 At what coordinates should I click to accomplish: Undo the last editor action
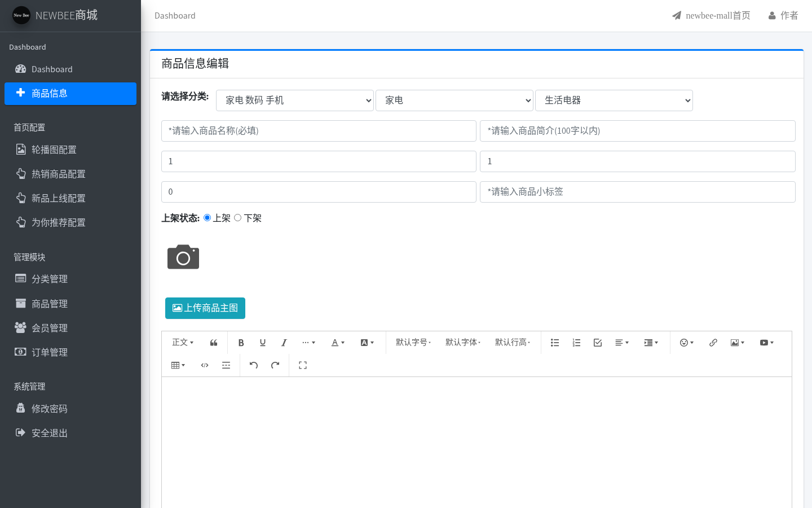click(254, 365)
